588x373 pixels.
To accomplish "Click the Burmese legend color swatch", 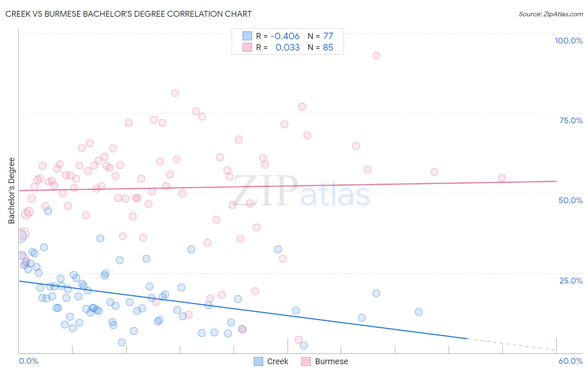I will pos(306,361).
